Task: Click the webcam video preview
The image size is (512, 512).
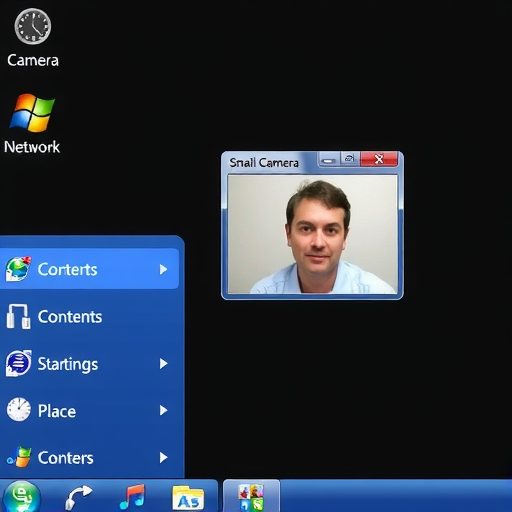Action: [312, 234]
